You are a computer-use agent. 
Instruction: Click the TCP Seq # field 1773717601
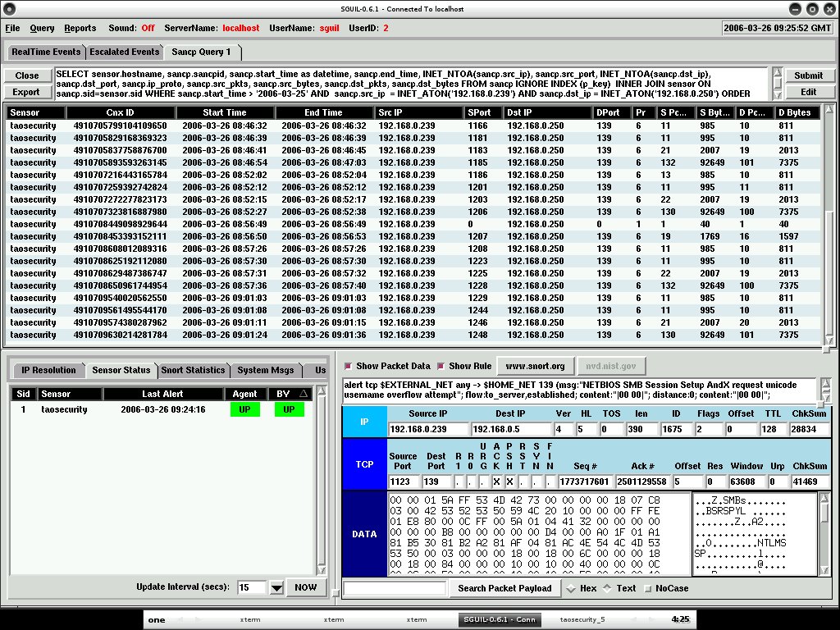point(586,482)
